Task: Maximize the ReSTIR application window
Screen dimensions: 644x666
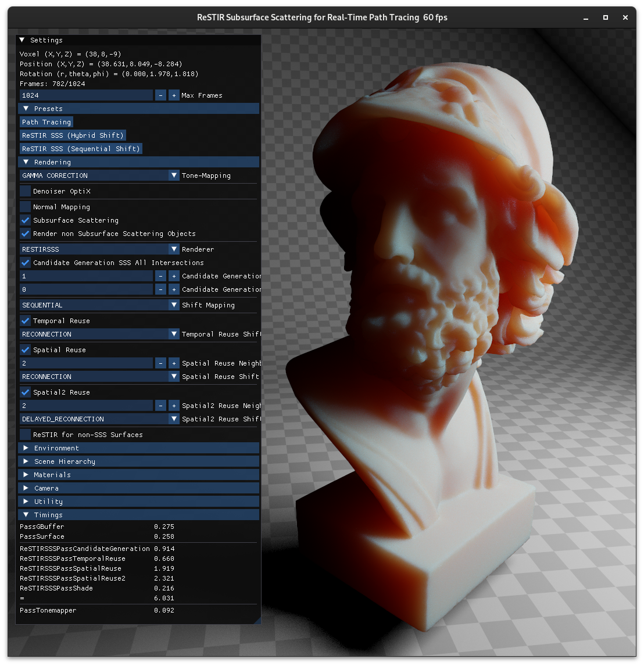Action: pyautogui.click(x=605, y=18)
